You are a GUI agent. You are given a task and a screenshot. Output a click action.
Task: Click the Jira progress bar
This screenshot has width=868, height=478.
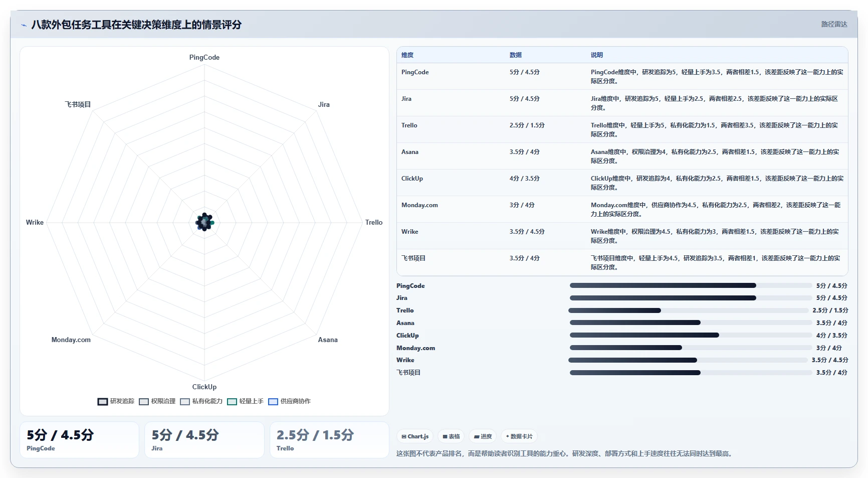click(x=691, y=298)
